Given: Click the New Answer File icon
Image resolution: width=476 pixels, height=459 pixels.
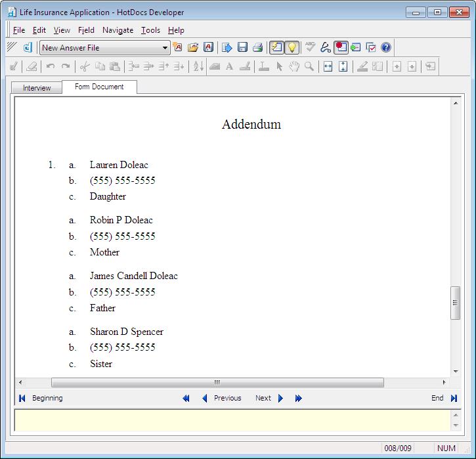Looking at the screenshot, I should click(x=177, y=47).
